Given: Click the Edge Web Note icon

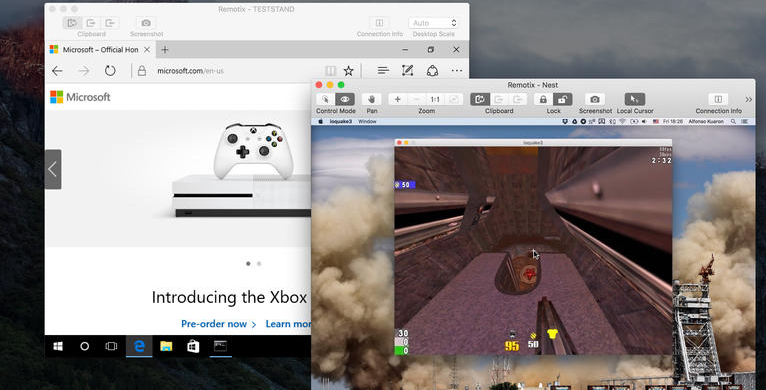Looking at the screenshot, I should click(x=407, y=71).
